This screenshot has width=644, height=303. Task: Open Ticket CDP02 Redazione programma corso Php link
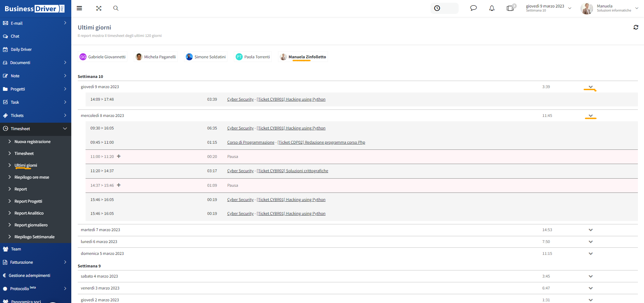pos(321,142)
